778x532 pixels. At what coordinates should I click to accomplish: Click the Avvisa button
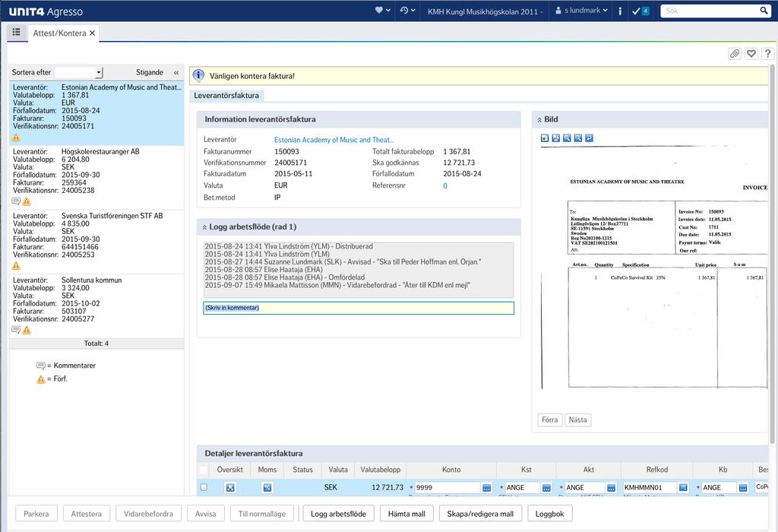[205, 514]
